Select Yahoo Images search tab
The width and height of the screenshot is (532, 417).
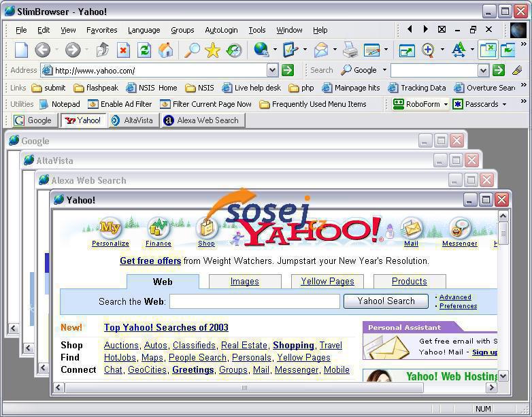(245, 281)
